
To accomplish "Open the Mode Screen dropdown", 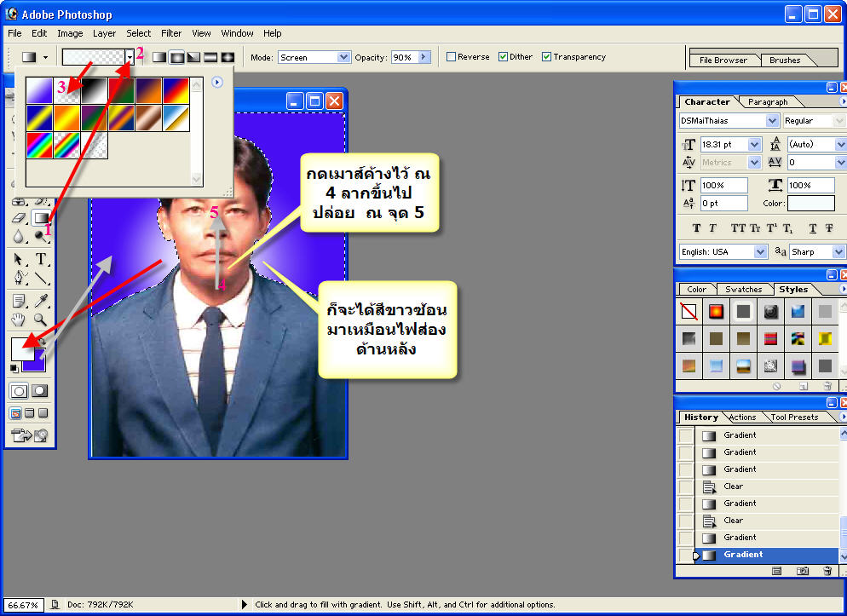I will coord(343,57).
